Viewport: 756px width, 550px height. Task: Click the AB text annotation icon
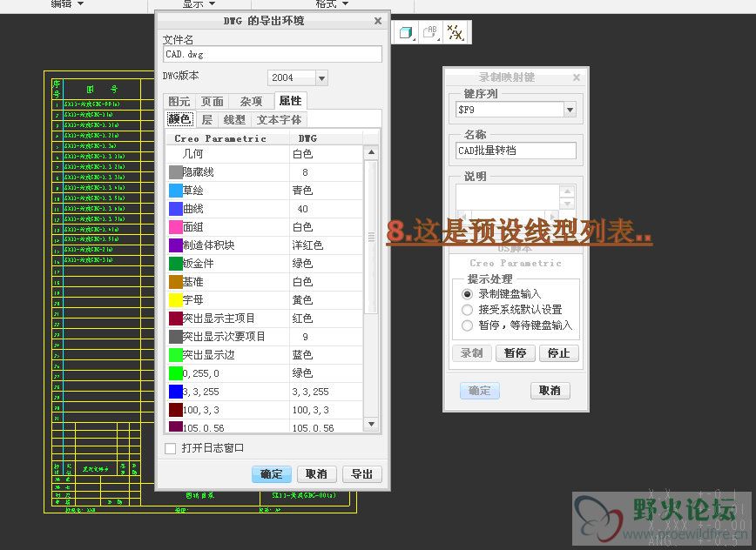429,32
